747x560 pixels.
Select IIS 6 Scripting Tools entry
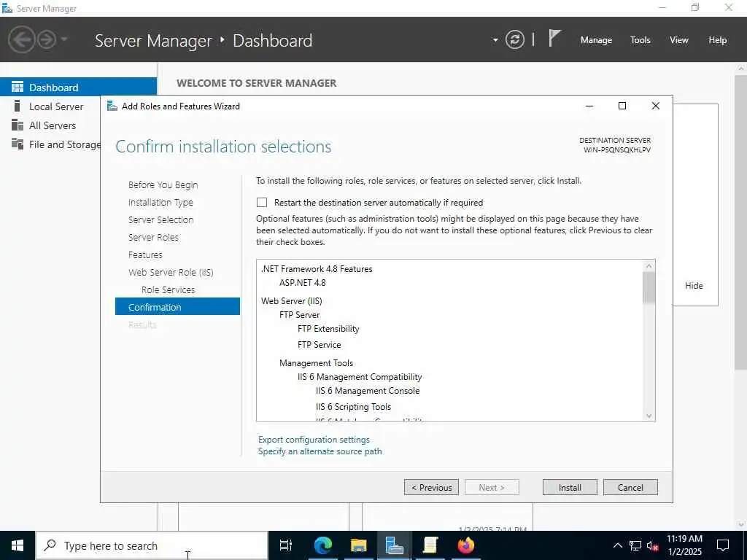[354, 407]
